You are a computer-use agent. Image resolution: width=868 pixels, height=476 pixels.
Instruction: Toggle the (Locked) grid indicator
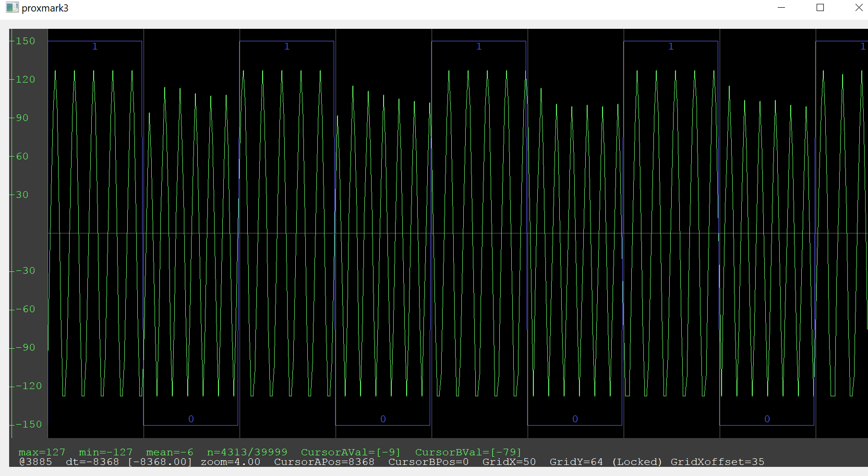tap(637, 462)
